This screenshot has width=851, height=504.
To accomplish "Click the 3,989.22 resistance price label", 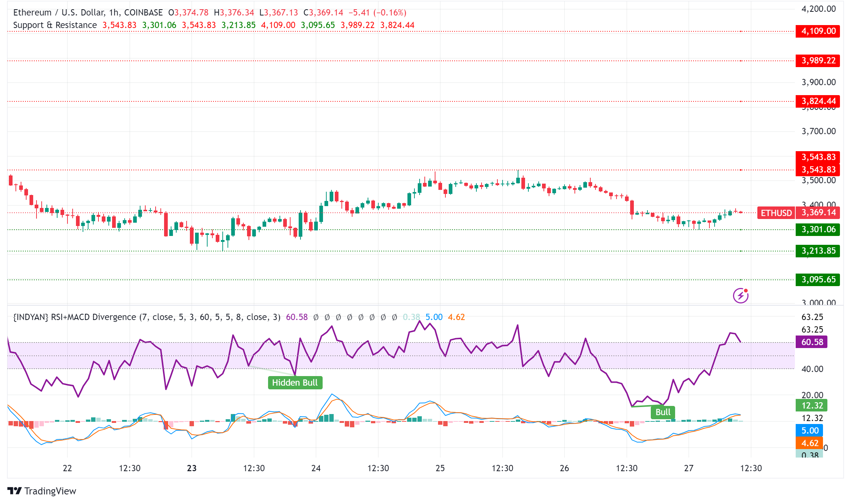I will point(818,60).
